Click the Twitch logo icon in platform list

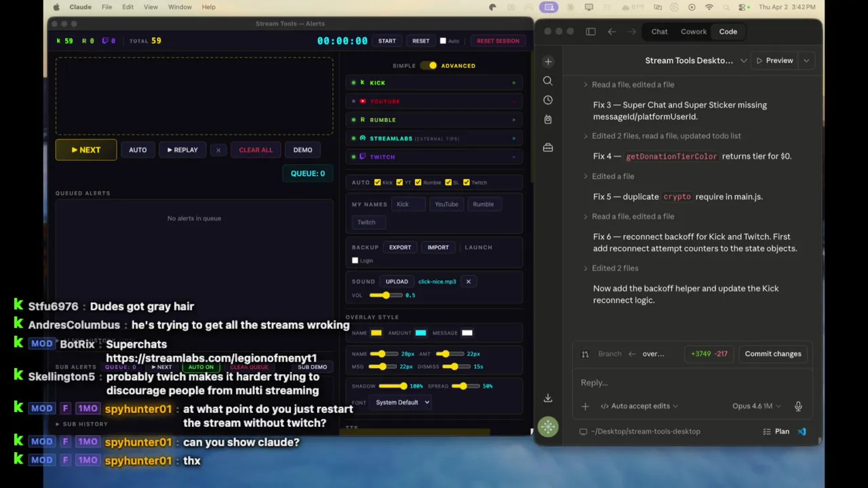click(x=362, y=157)
